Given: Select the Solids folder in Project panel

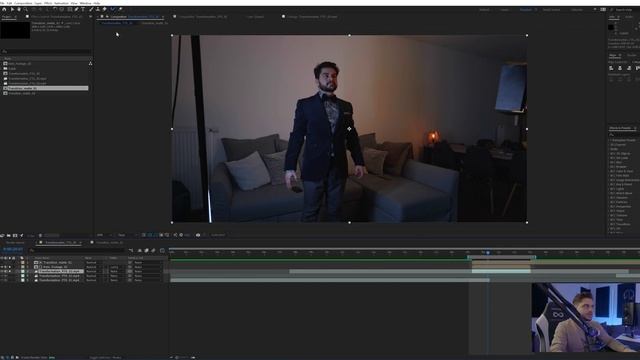Looking at the screenshot, I should click(x=12, y=69).
